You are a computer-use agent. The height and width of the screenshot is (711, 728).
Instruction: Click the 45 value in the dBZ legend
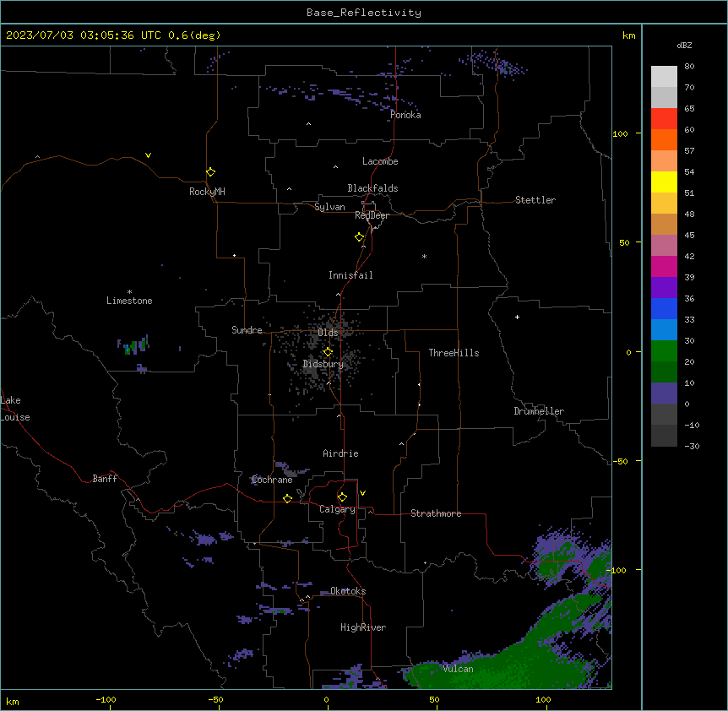pyautogui.click(x=689, y=236)
